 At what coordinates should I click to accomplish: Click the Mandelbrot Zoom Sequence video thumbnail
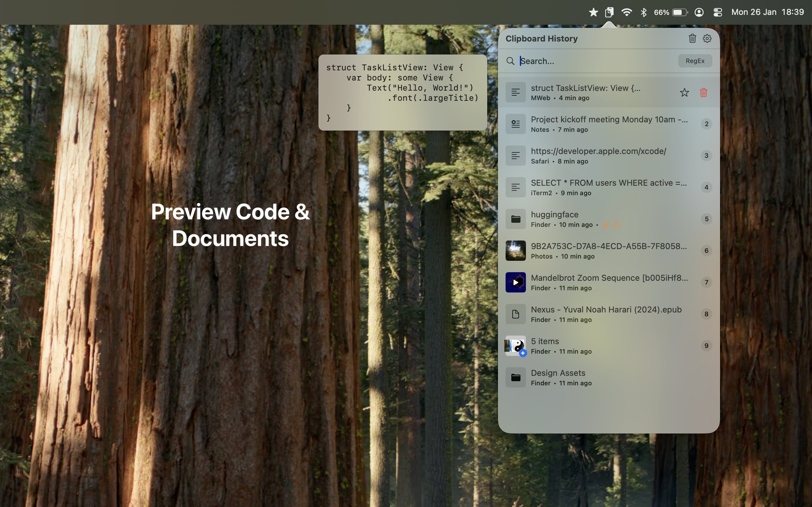pyautogui.click(x=515, y=282)
